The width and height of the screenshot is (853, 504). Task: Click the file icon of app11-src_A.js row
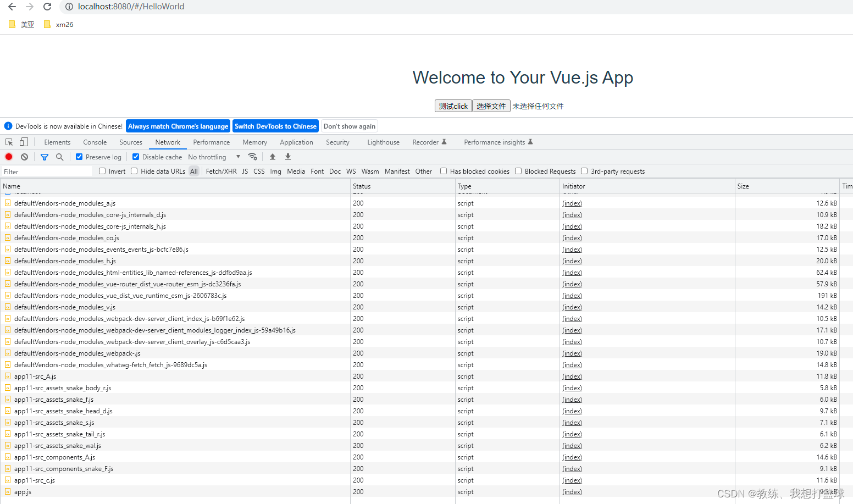(8, 376)
